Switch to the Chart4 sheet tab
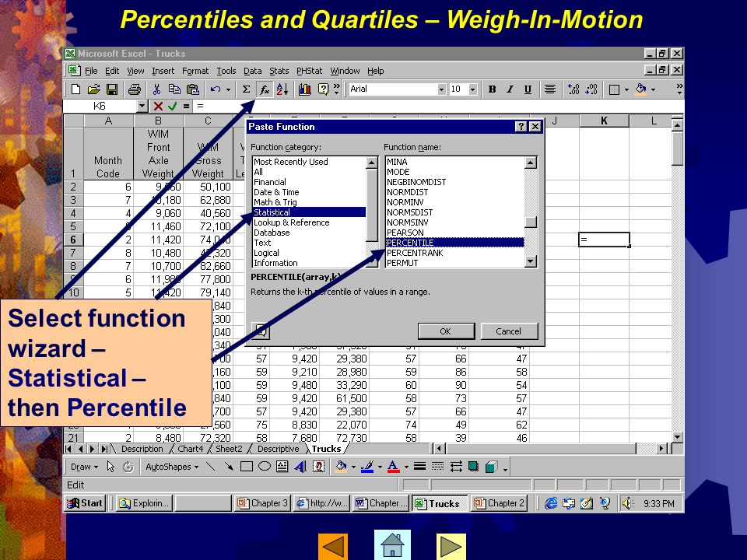The width and height of the screenshot is (747, 560). pos(190,449)
